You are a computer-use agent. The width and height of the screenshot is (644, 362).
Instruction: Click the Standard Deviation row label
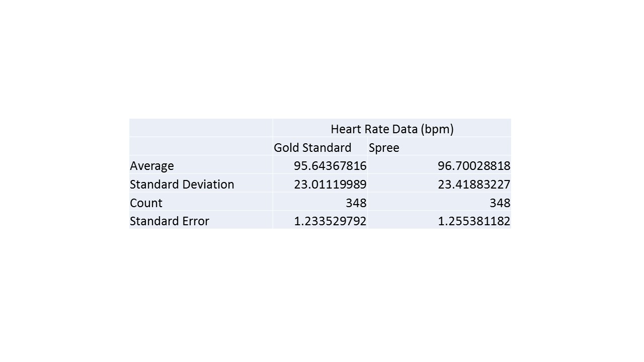tap(182, 185)
